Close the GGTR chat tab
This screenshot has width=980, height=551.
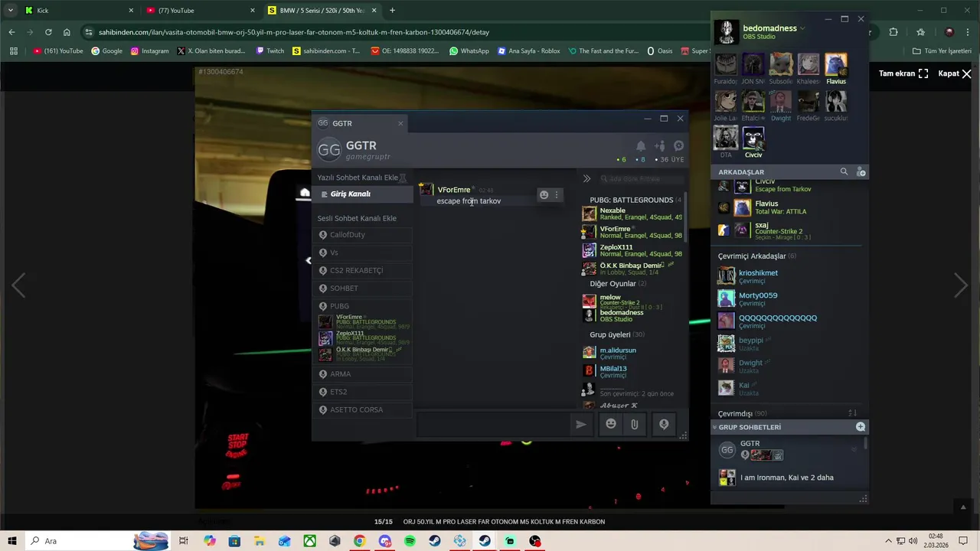point(400,123)
